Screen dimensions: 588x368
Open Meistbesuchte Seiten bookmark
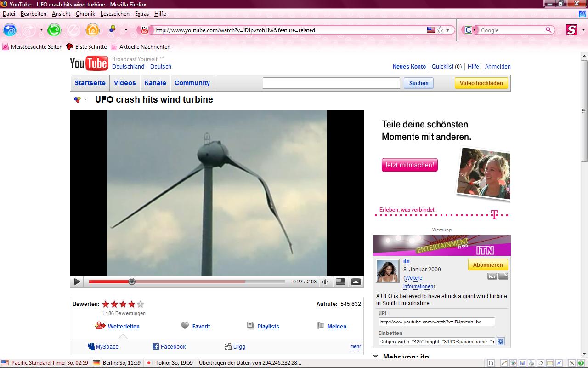coord(32,47)
